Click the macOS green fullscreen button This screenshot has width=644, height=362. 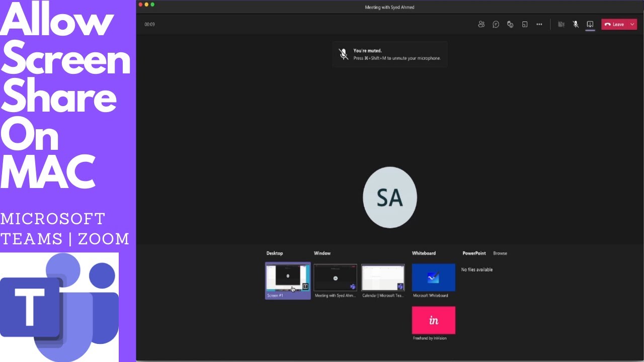tap(152, 5)
